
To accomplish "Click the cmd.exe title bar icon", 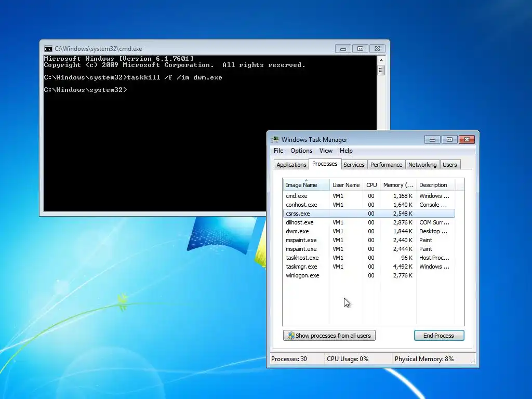I will (48, 49).
